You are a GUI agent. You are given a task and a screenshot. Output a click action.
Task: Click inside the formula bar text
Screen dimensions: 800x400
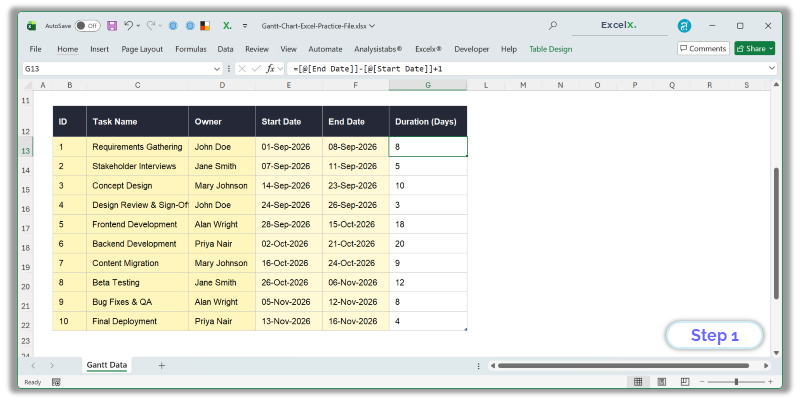526,68
